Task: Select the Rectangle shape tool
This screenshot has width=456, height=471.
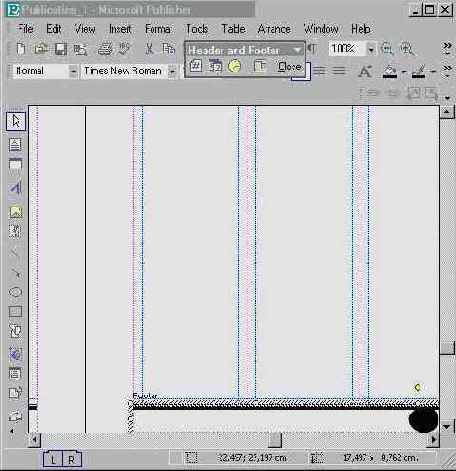Action: tap(15, 312)
